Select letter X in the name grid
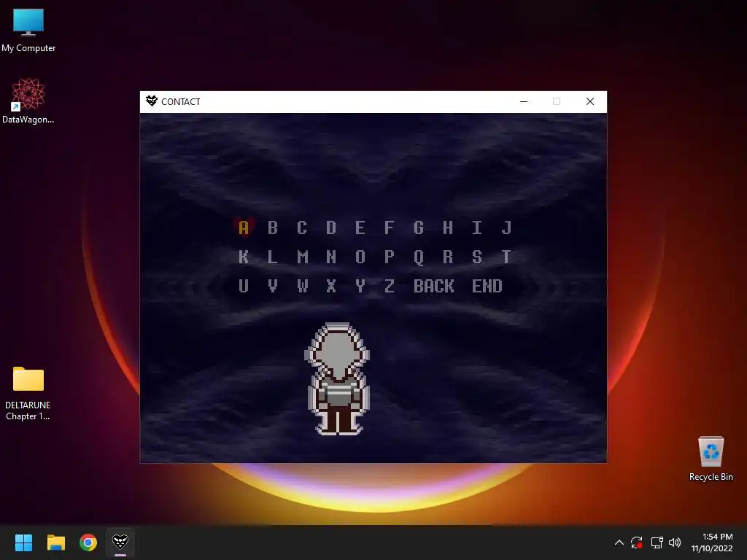The image size is (747, 560). tap(331, 286)
